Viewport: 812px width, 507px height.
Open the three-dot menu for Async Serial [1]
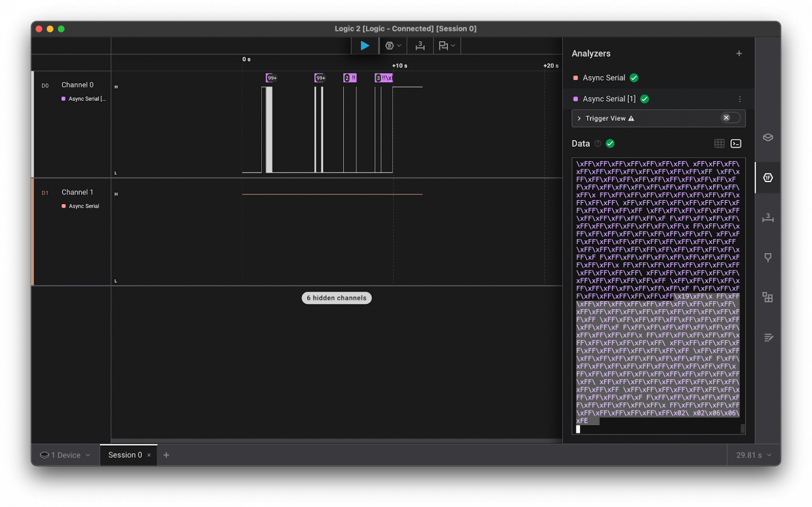click(x=740, y=99)
